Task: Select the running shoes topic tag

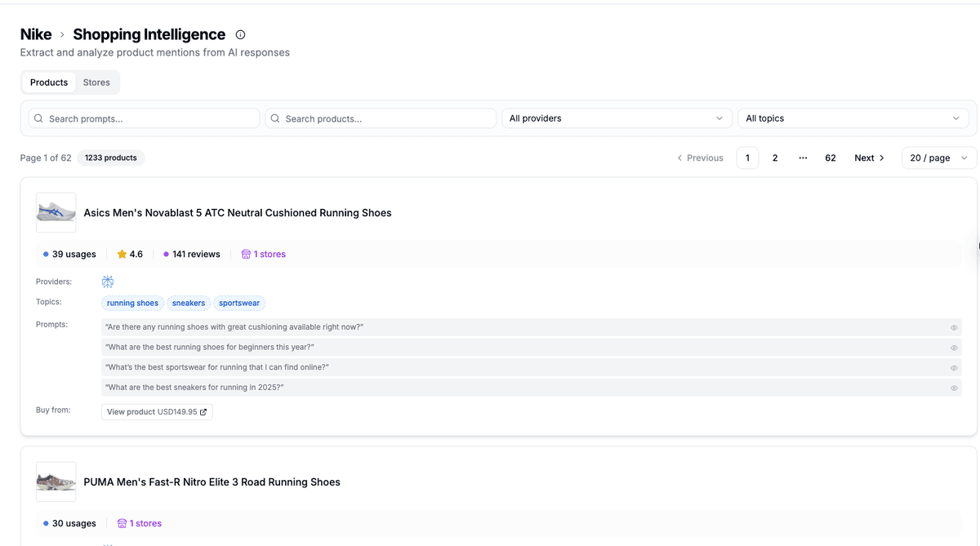Action: 132,303
